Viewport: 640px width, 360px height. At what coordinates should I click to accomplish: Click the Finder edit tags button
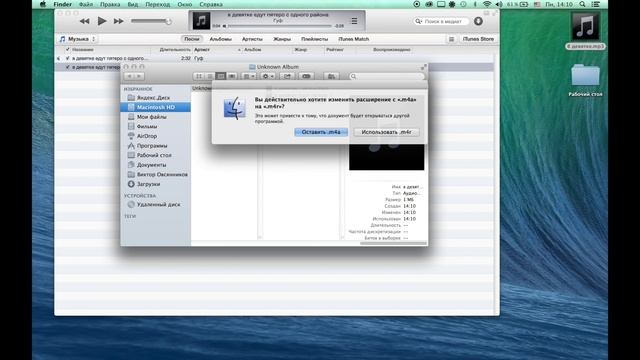point(306,76)
